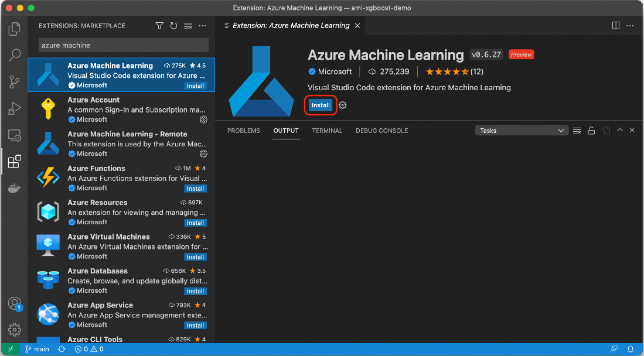Open manage gear for Azure Account extension

click(203, 119)
